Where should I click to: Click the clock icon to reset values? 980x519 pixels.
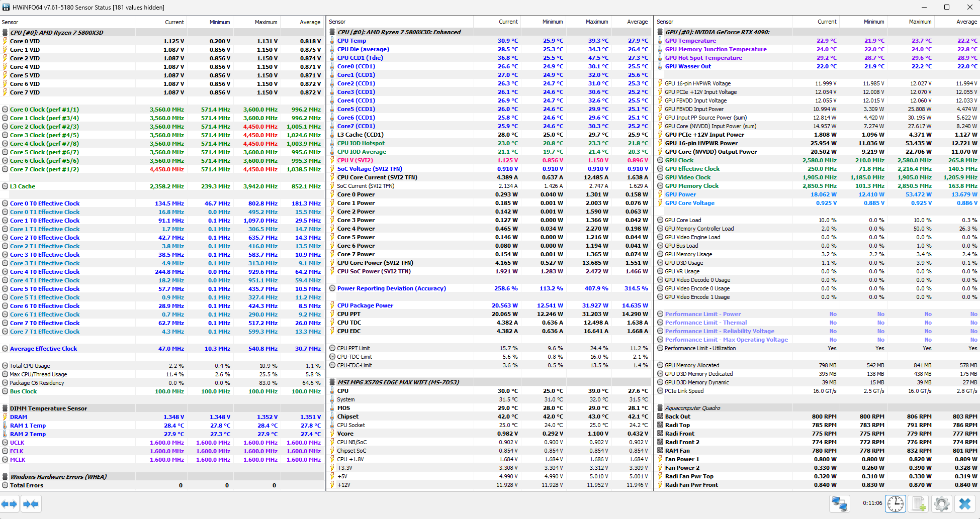(x=896, y=503)
